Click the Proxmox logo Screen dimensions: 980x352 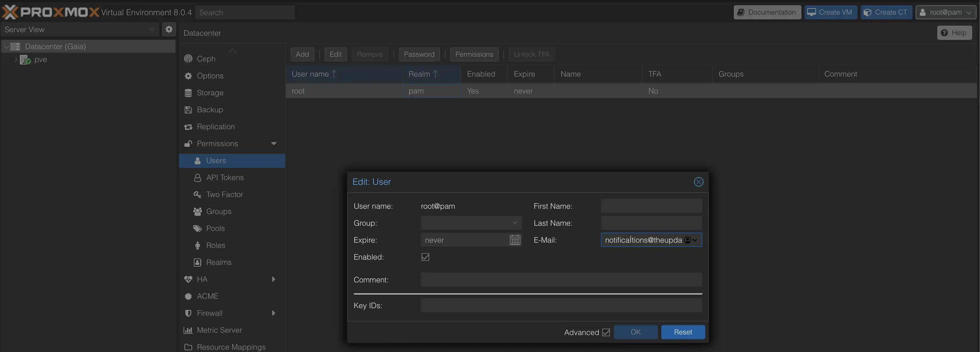pyautogui.click(x=51, y=12)
